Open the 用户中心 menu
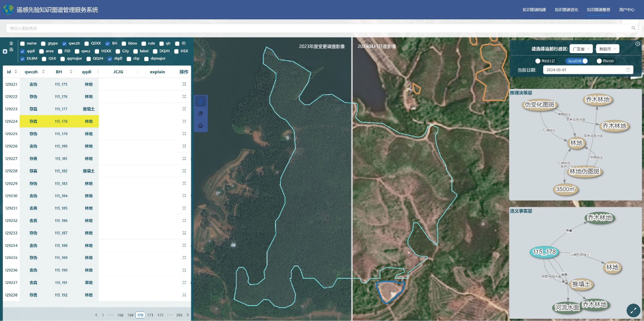 627,10
